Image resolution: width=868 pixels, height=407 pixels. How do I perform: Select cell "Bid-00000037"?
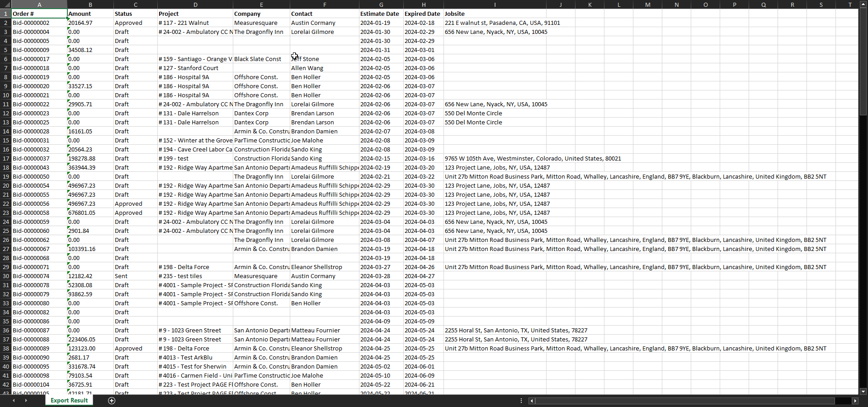click(x=39, y=158)
